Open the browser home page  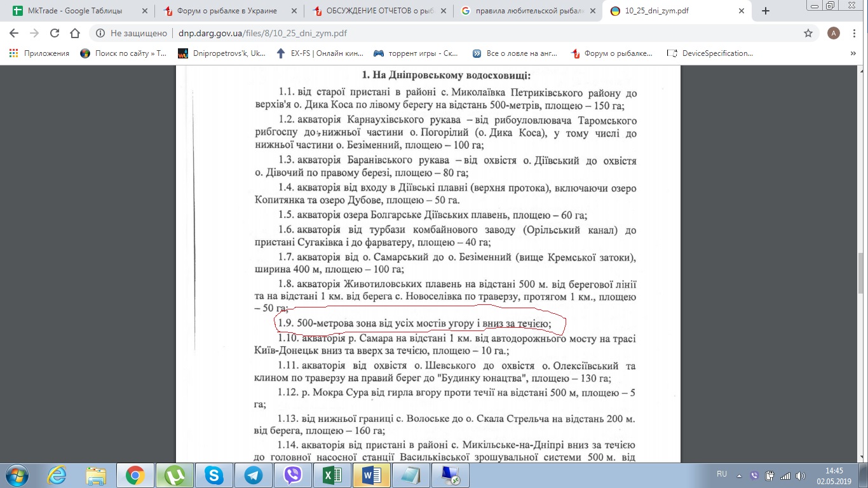click(75, 33)
